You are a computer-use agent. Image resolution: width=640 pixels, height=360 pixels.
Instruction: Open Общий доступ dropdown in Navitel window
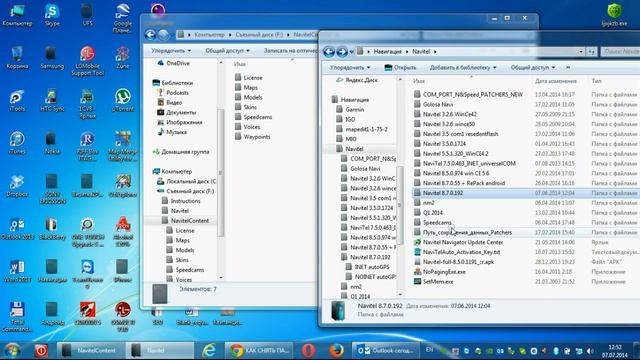[x=533, y=67]
